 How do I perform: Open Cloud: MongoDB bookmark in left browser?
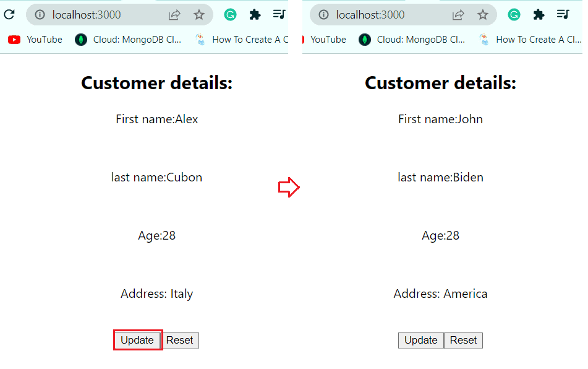pos(128,40)
